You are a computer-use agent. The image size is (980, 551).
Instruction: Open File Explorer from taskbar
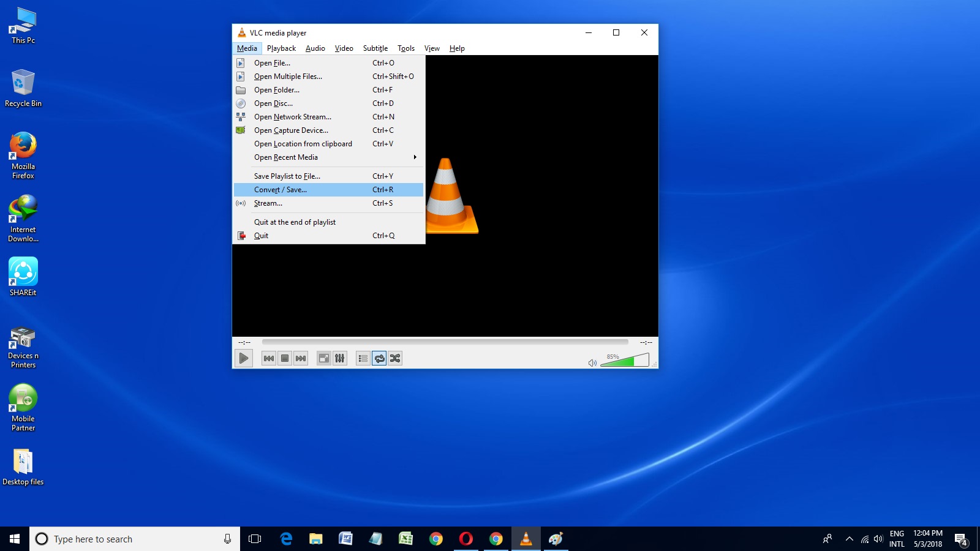coord(315,539)
